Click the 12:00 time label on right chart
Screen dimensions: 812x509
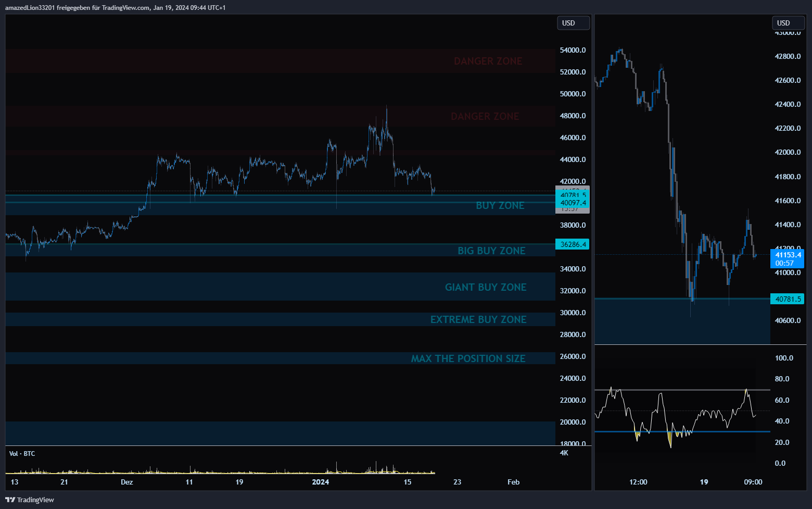click(638, 482)
